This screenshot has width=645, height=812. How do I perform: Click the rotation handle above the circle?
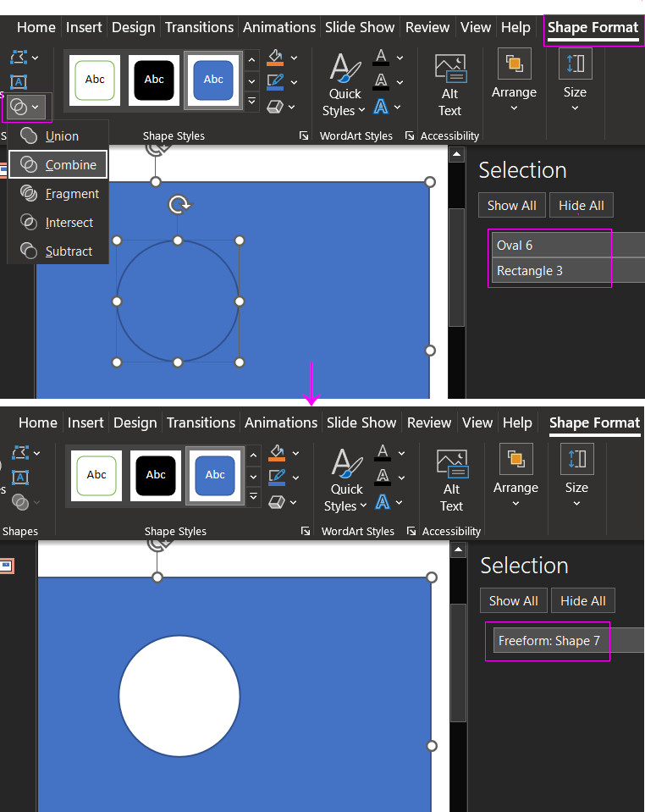179,205
